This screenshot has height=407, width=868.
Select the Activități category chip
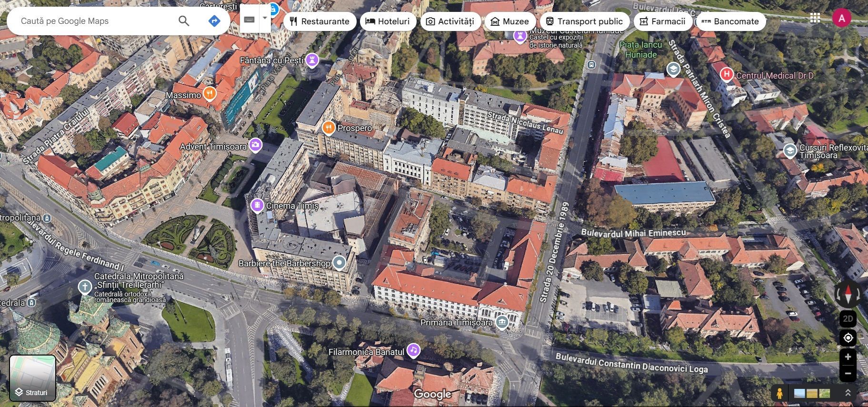coord(450,21)
